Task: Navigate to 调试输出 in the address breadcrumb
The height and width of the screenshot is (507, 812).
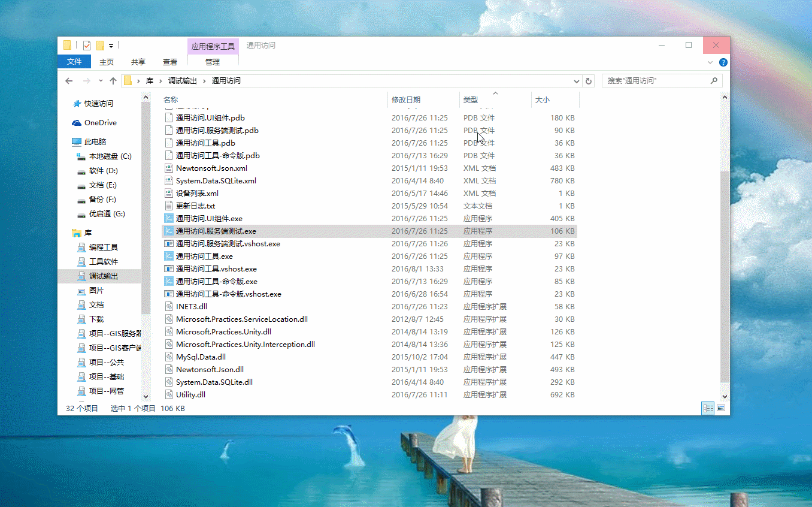Action: pyautogui.click(x=183, y=81)
